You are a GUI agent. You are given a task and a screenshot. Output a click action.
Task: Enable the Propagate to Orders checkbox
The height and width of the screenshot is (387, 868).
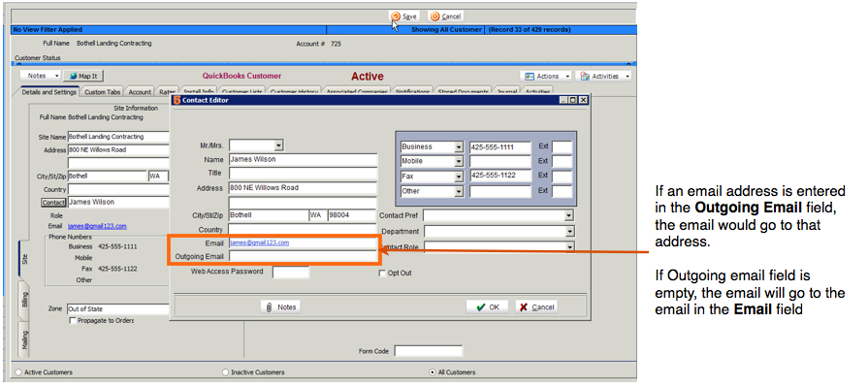(73, 321)
